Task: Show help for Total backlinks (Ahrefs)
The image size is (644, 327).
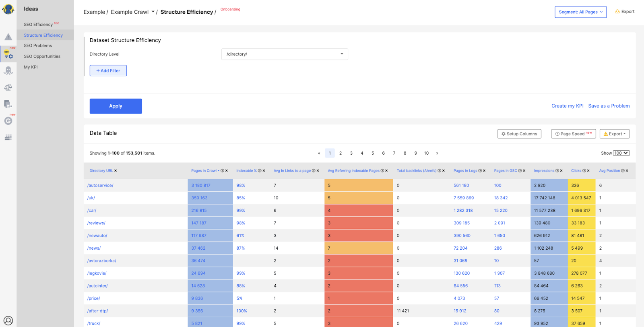Action: (440, 171)
